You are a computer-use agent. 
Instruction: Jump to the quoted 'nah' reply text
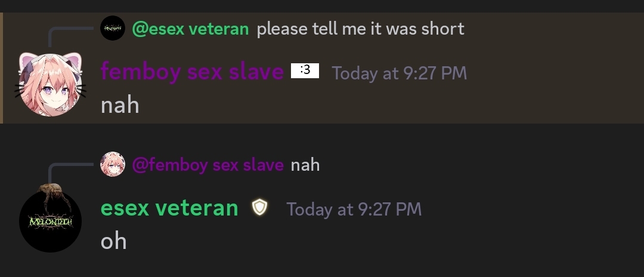(305, 165)
